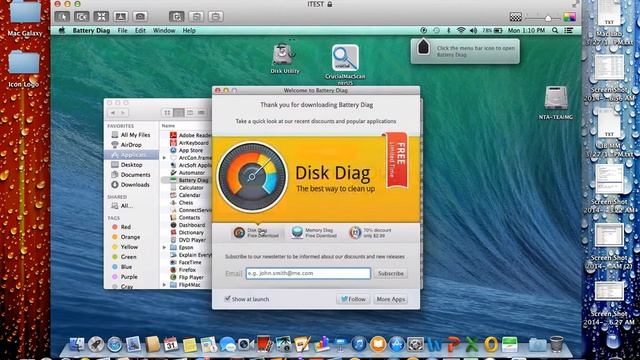Open the File menu

pyautogui.click(x=122, y=31)
